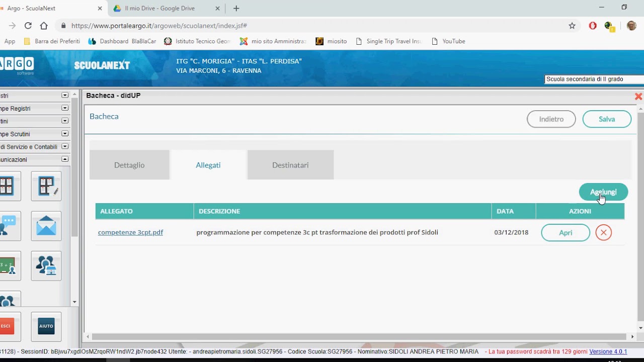Open a new browser tab
Viewport: 644px width, 362px height.
click(236, 8)
